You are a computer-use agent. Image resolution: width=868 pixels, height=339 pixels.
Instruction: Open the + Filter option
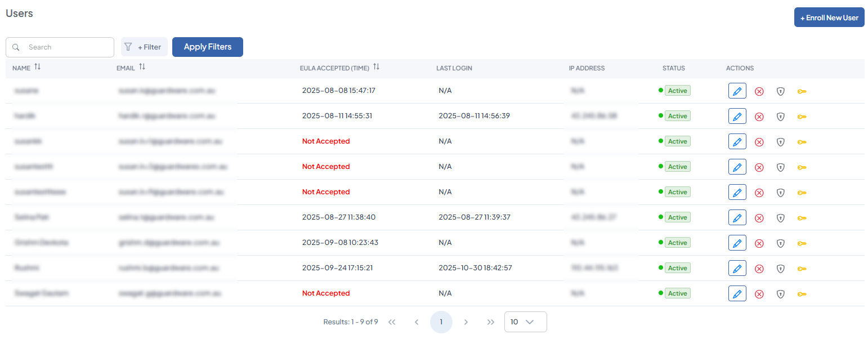[144, 47]
